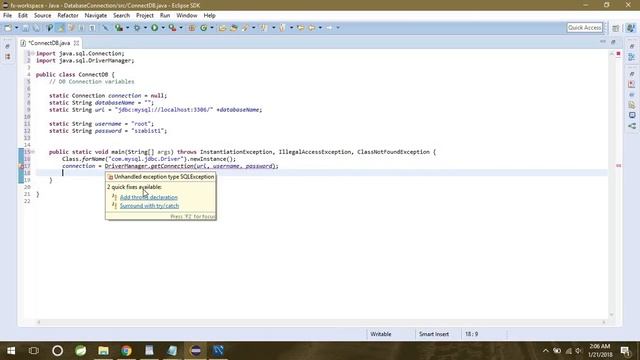Open the Windows notification center

[625, 351]
